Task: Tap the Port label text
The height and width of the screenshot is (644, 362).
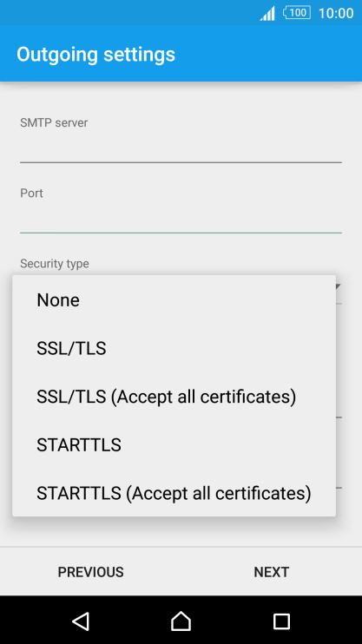Action: [x=31, y=193]
